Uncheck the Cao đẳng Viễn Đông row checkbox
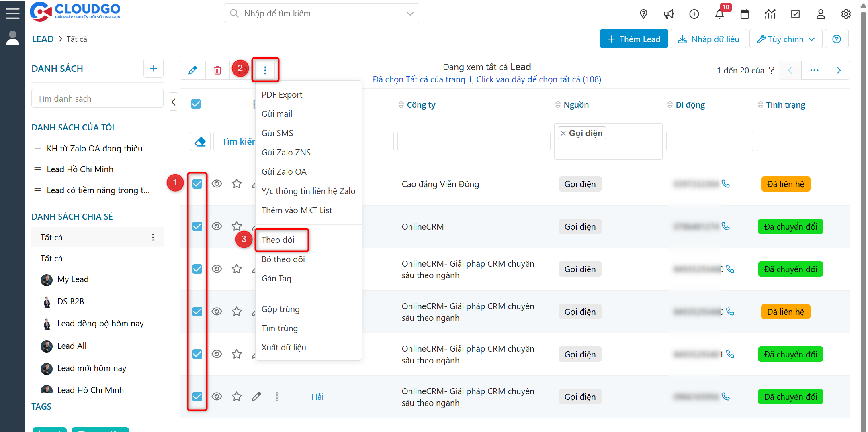The image size is (868, 432). coord(197,184)
